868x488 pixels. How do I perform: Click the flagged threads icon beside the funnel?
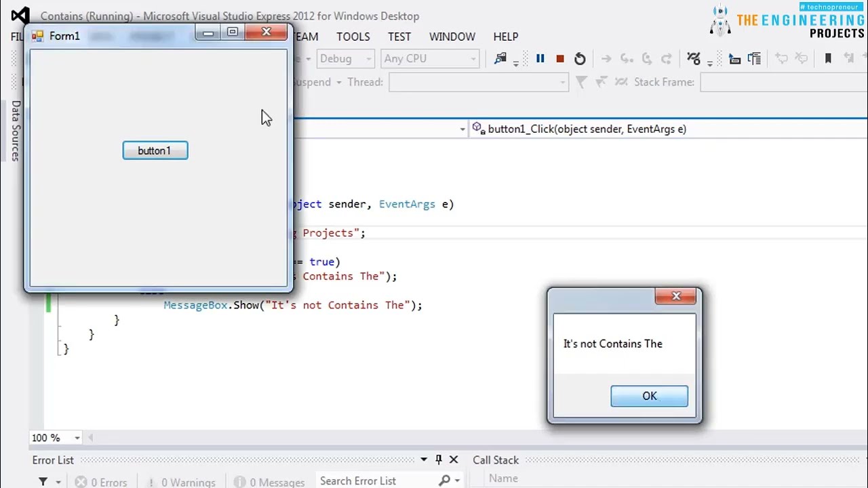(x=601, y=82)
